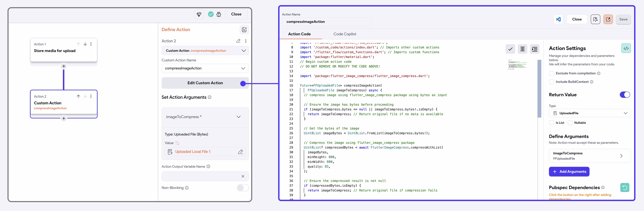Open the Custom Action Name dropdown
The height and width of the screenshot is (211, 644).
(205, 68)
